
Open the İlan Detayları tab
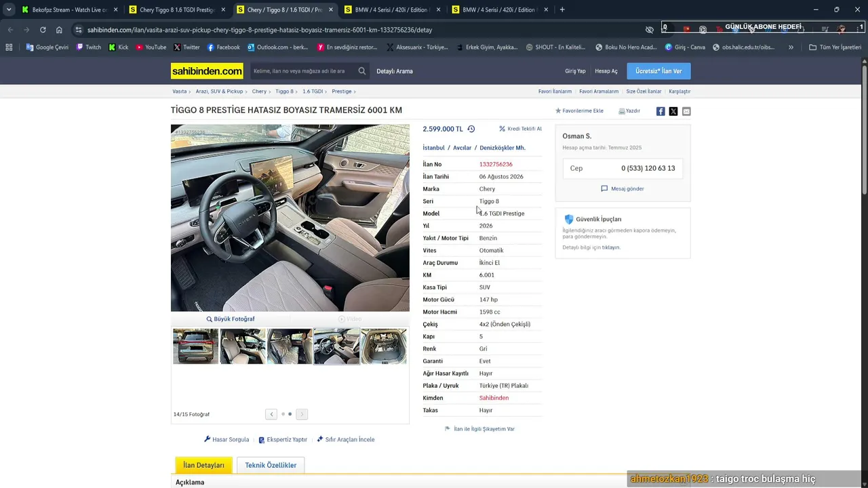pos(203,466)
